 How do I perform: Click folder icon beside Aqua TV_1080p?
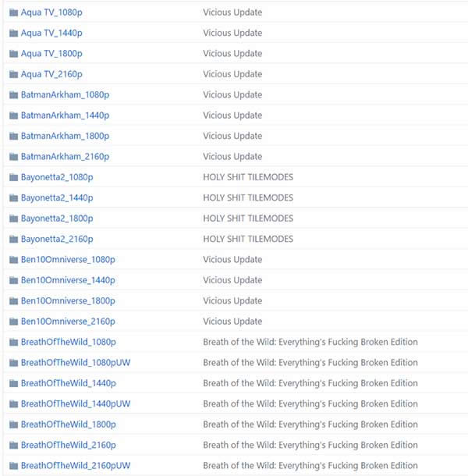coord(13,12)
